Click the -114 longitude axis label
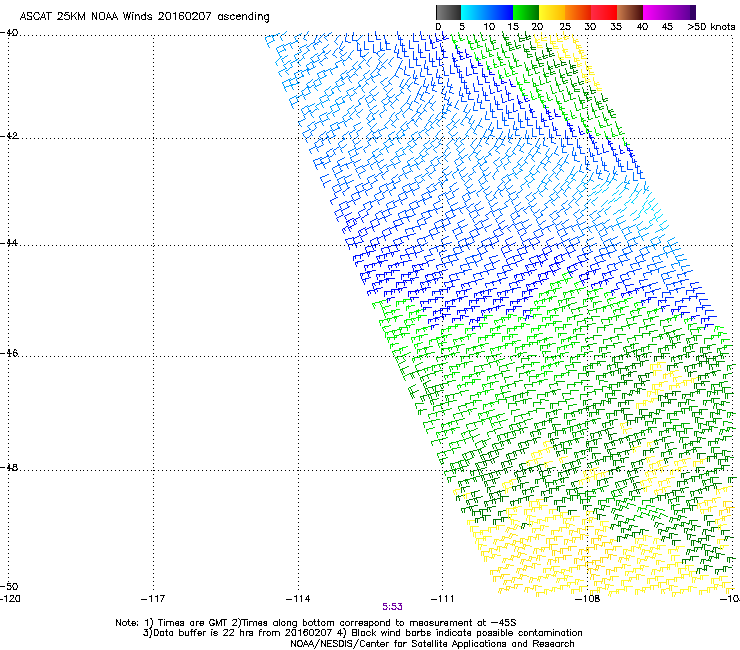The image size is (740, 650). [298, 599]
